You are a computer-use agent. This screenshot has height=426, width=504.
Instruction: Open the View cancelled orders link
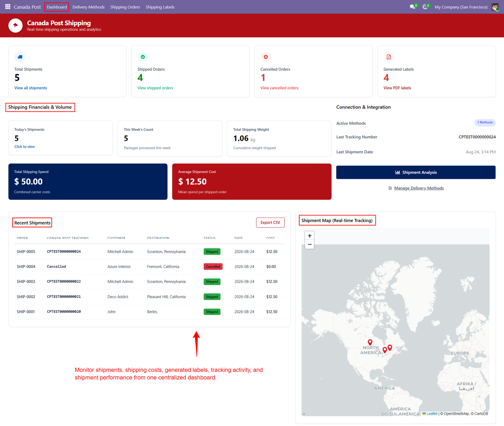coord(279,88)
